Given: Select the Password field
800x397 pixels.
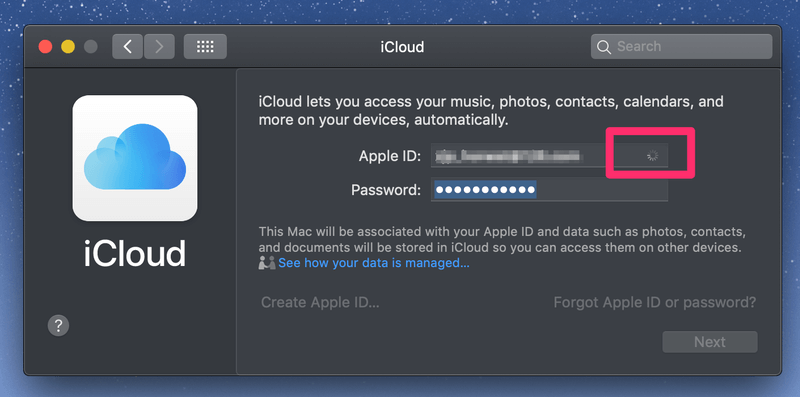Looking at the screenshot, I should click(549, 190).
